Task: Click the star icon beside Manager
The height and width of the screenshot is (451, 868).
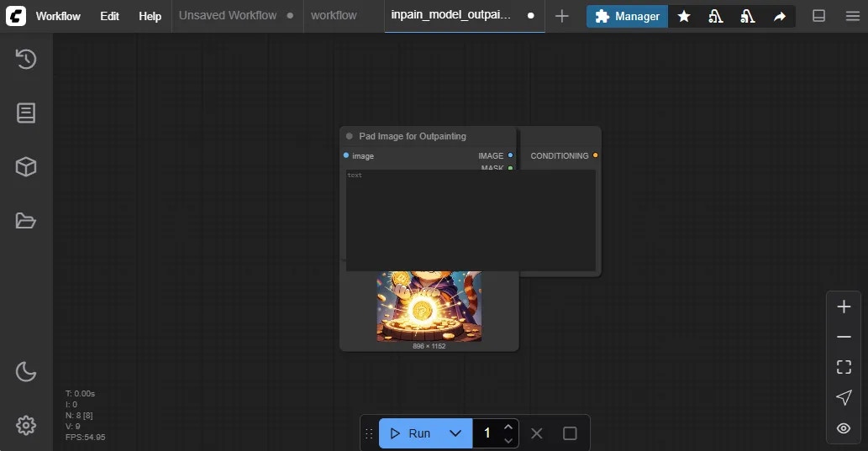Action: pyautogui.click(x=684, y=17)
